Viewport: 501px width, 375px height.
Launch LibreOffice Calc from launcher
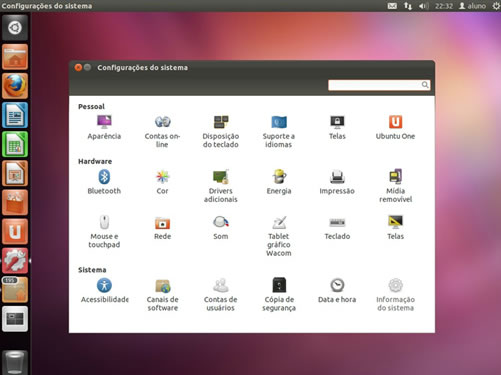click(x=15, y=144)
